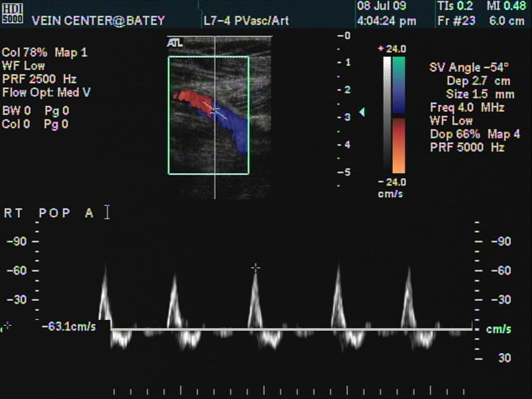Click the date 08 Jul 09
Screen dimensions: 532x399
click(381, 6)
